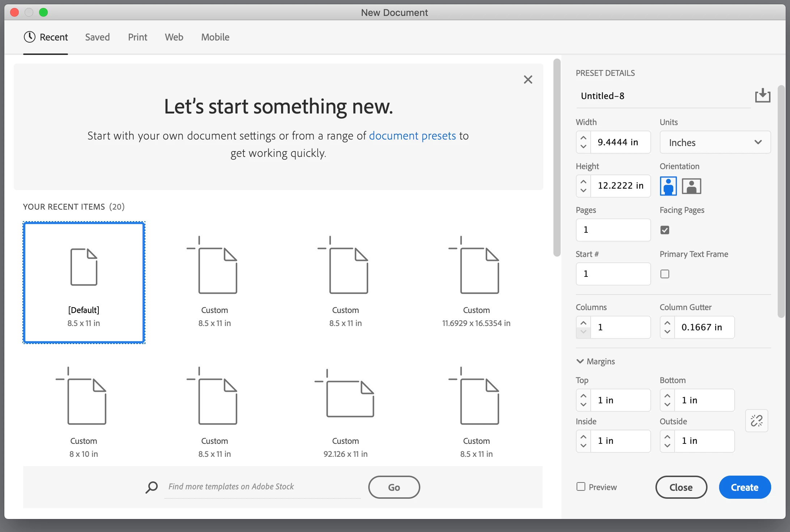Viewport: 790px width, 532px height.
Task: Click the margins chain link icon
Action: point(756,420)
